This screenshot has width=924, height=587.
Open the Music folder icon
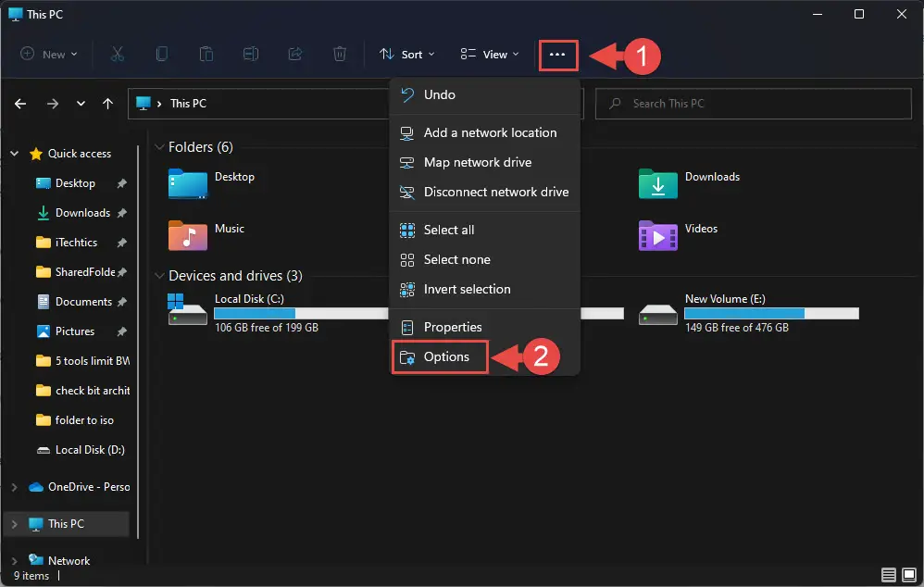coord(187,235)
